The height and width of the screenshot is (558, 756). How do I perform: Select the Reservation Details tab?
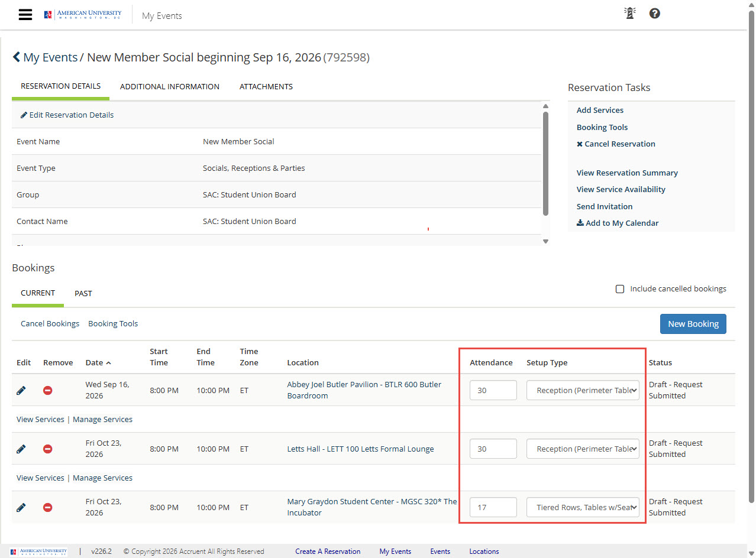pos(60,86)
